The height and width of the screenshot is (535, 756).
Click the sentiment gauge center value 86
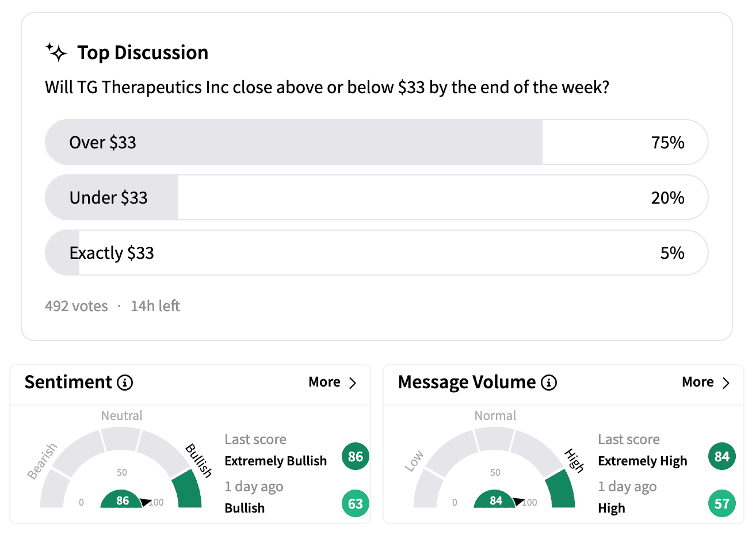click(x=123, y=500)
